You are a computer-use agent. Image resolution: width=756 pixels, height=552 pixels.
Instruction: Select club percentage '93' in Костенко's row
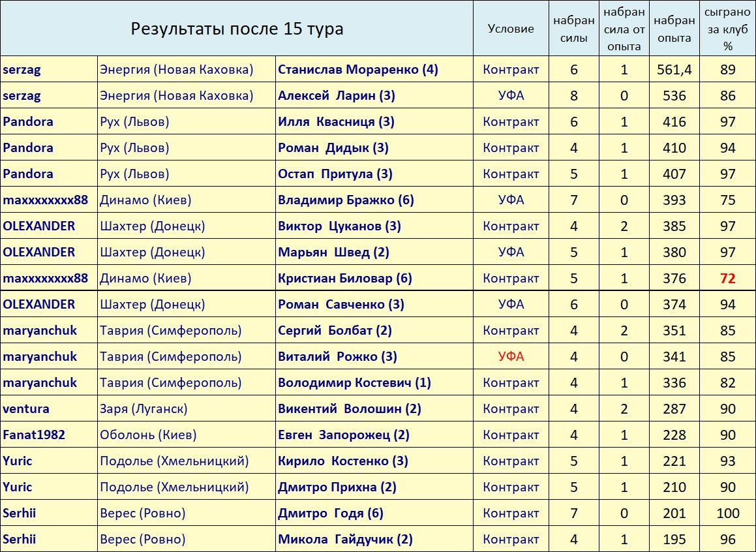727,461
